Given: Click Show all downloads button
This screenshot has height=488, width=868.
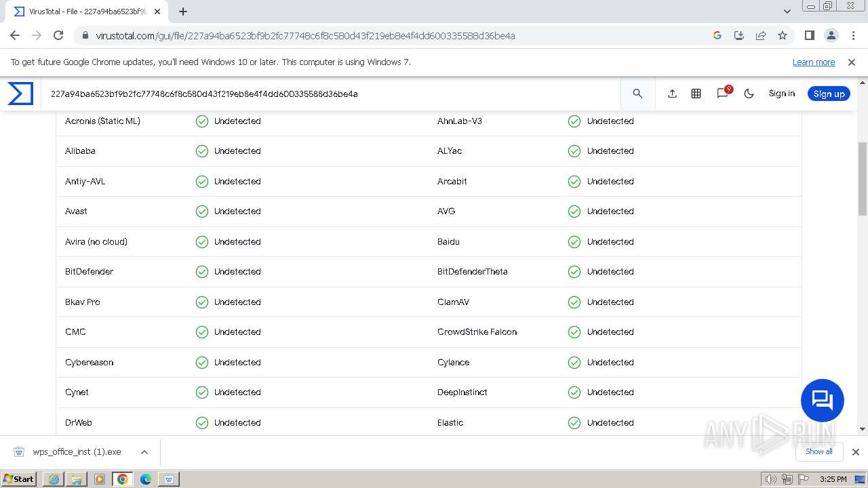Looking at the screenshot, I should click(x=818, y=451).
